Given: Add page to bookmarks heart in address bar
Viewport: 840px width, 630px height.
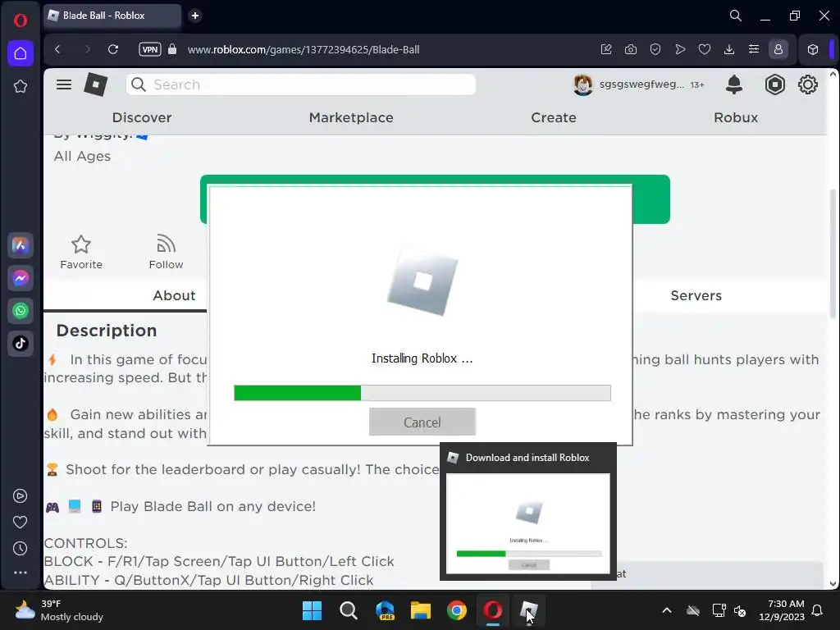Looking at the screenshot, I should [705, 49].
